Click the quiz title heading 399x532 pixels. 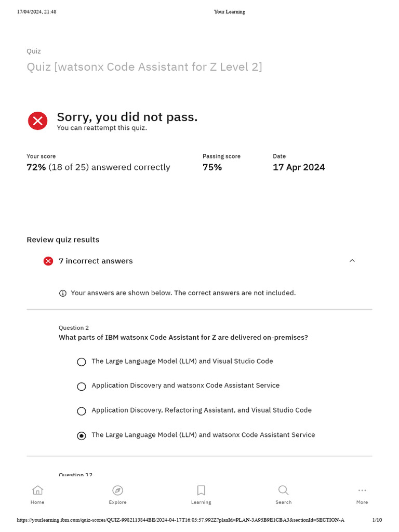[144, 67]
